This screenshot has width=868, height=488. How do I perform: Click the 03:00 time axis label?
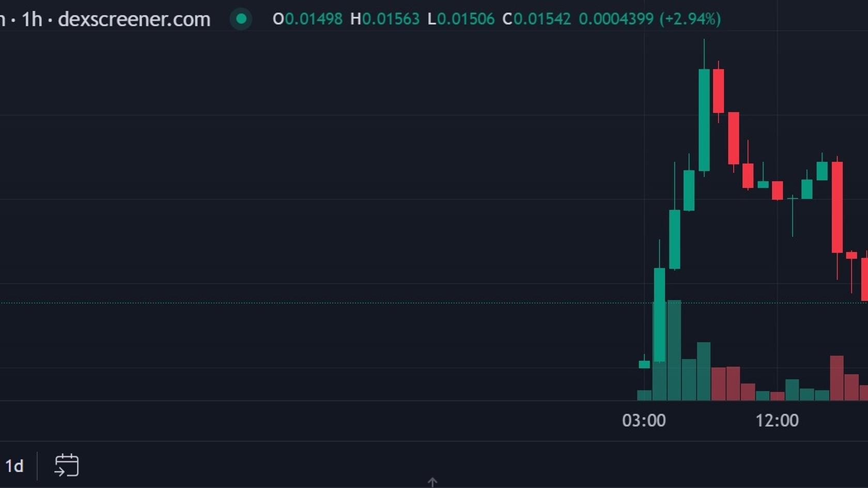644,420
